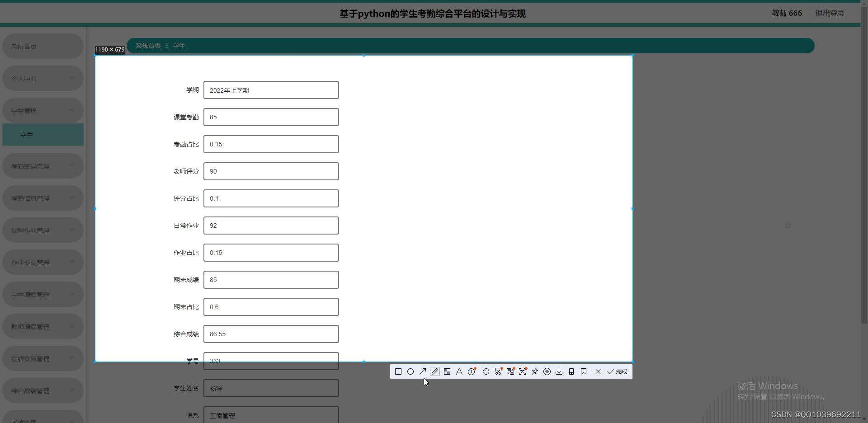The height and width of the screenshot is (423, 868).
Task: Click the 作业占比 input field
Action: [271, 253]
